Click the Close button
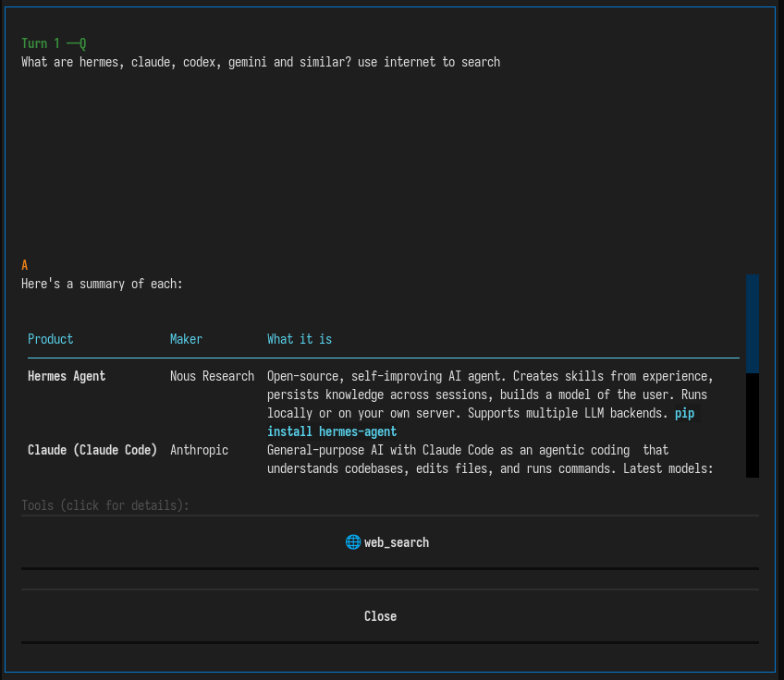 [389, 616]
